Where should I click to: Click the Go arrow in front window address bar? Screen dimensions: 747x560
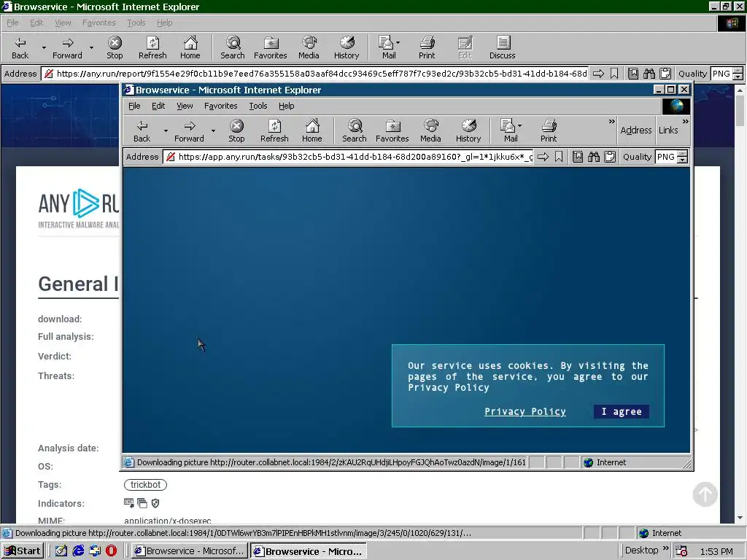pyautogui.click(x=543, y=157)
